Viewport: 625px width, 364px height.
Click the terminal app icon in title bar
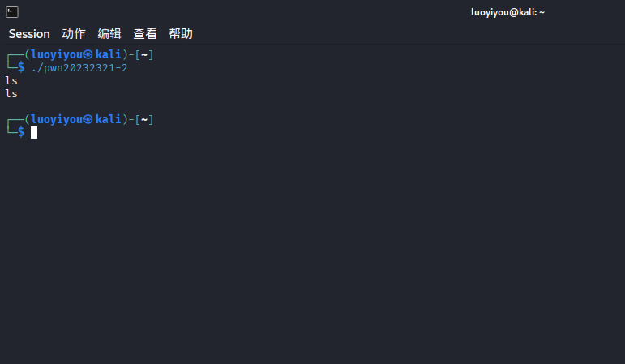click(12, 12)
